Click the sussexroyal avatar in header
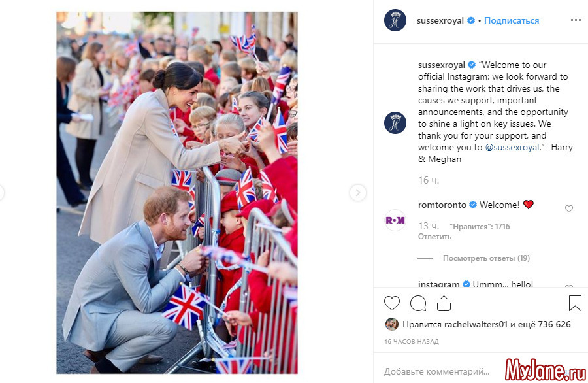The height and width of the screenshot is (383, 588). click(395, 20)
